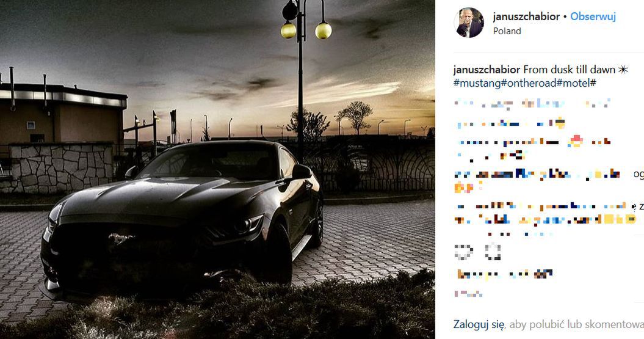Open januszchabior's profile avatar picture

point(469,23)
